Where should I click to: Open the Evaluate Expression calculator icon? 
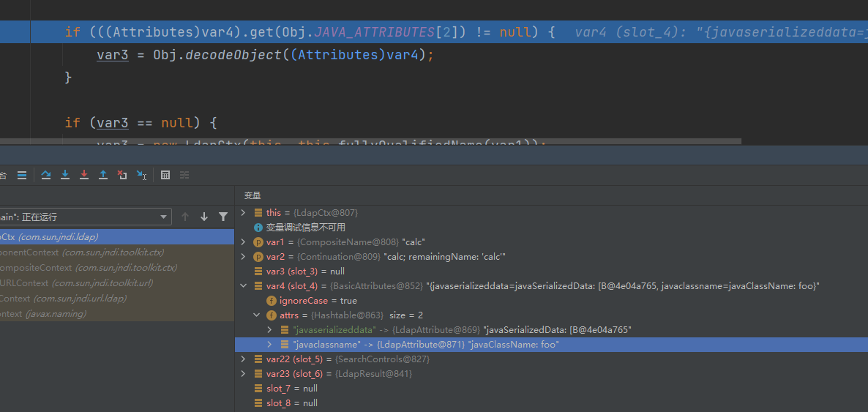pos(165,175)
